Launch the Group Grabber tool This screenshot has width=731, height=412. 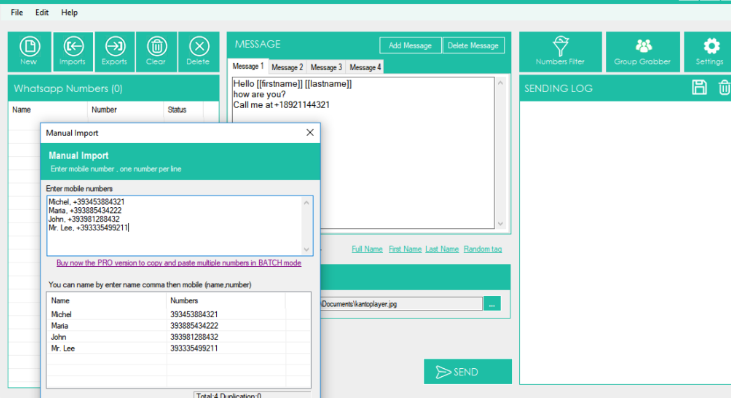click(643, 50)
